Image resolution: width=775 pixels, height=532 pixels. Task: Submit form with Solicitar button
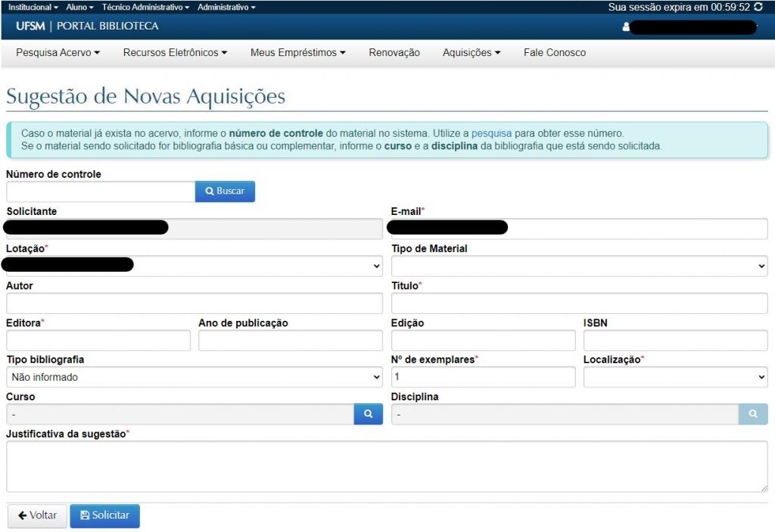pyautogui.click(x=104, y=515)
